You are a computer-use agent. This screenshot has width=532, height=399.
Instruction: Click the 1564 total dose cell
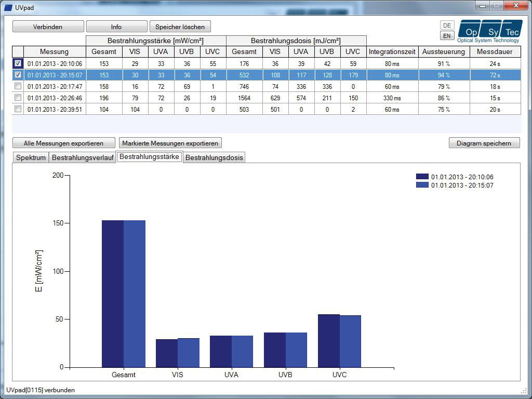coord(244,98)
